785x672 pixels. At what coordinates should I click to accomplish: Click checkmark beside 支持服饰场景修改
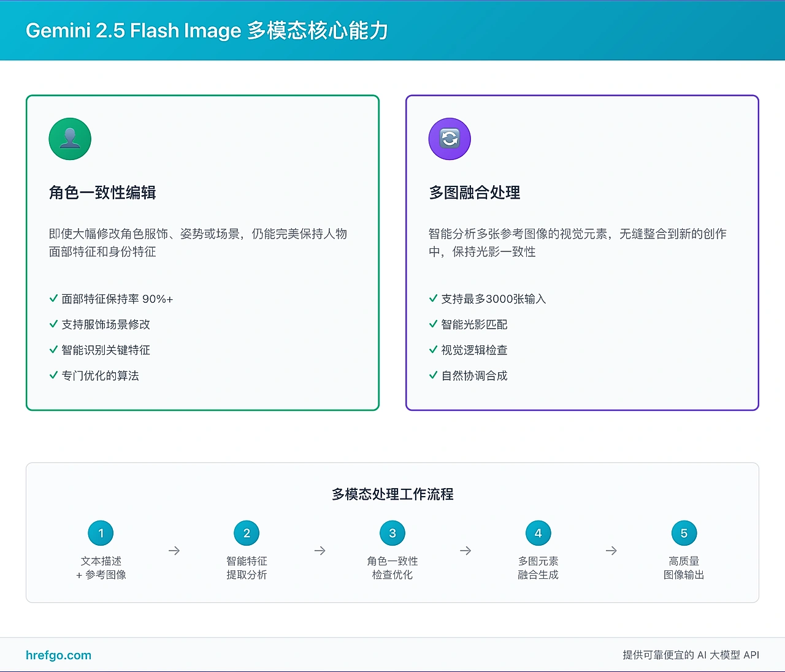click(x=53, y=324)
